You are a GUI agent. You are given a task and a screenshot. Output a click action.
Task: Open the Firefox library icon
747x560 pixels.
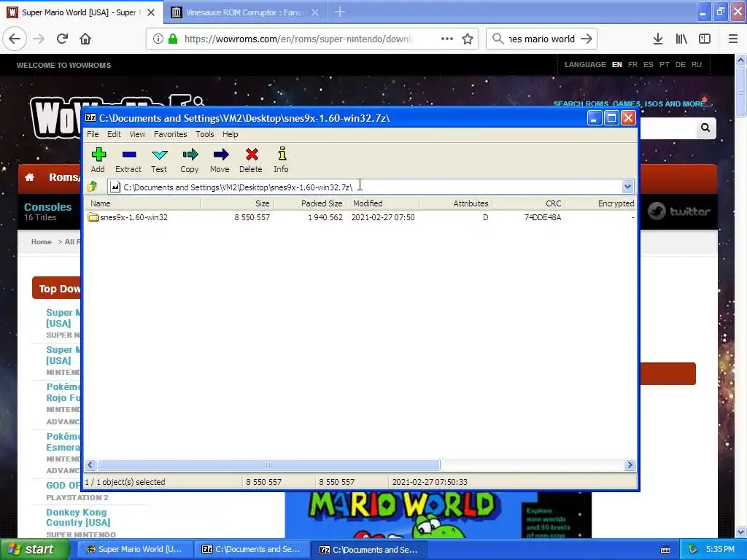click(681, 39)
